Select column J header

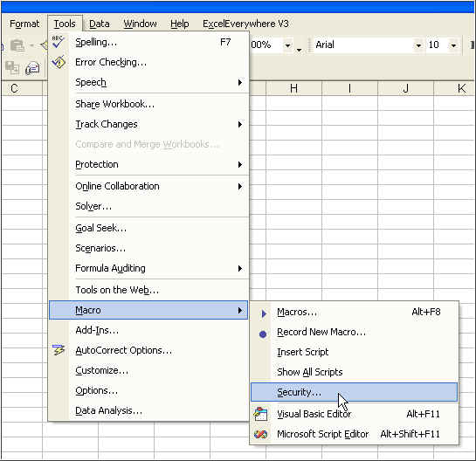[405, 88]
